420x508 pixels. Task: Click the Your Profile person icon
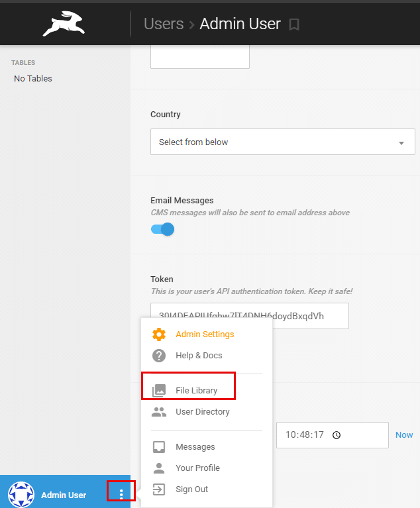click(x=159, y=468)
